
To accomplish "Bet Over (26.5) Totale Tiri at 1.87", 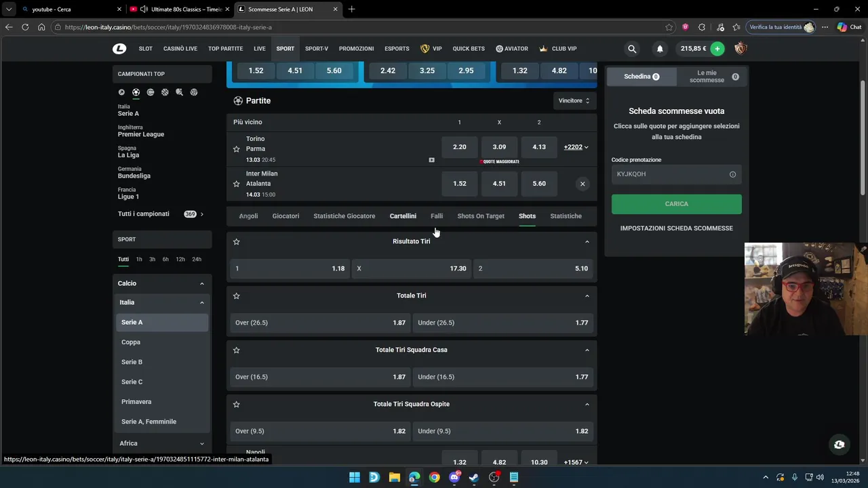I will (320, 323).
